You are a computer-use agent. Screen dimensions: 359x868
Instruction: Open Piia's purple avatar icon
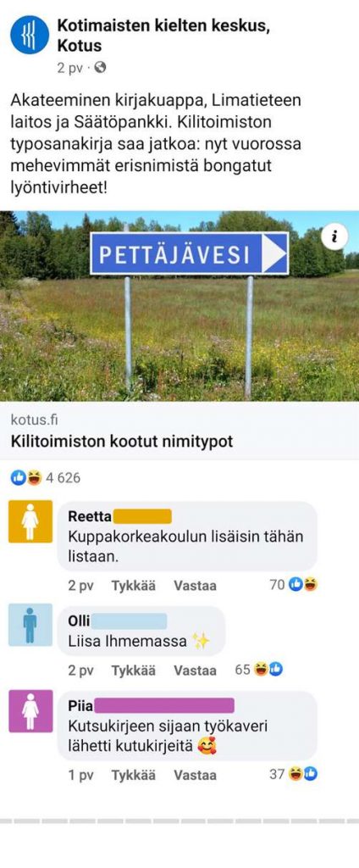click(x=30, y=711)
